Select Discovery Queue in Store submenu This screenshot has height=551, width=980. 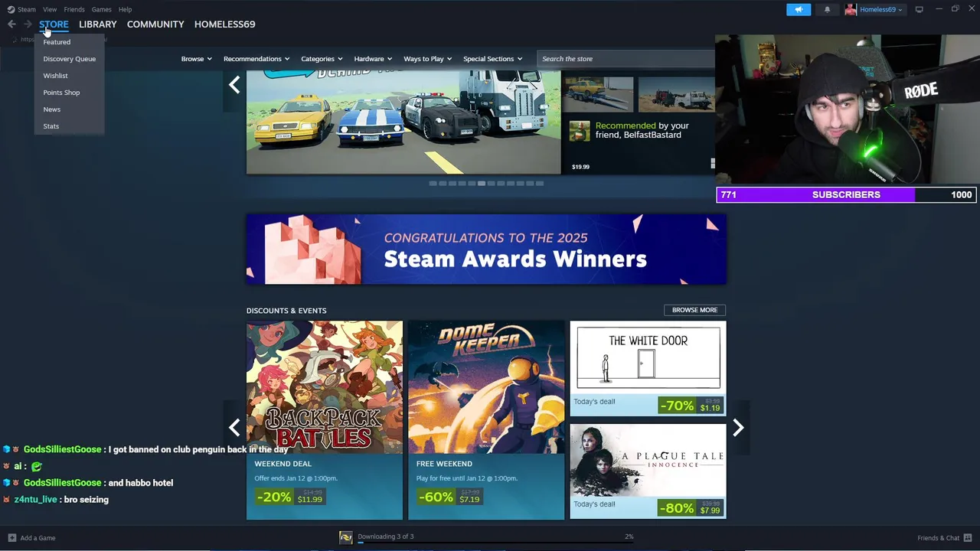click(x=69, y=59)
